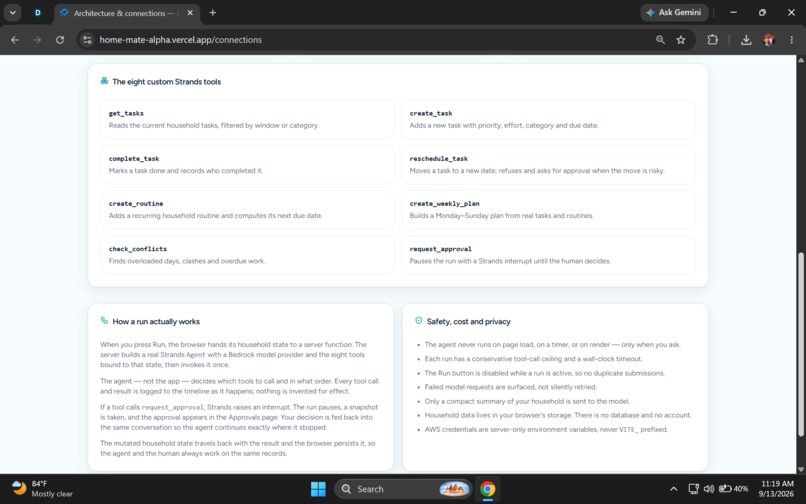Reload the current page
Image resolution: width=806 pixels, height=504 pixels.
pos(60,40)
